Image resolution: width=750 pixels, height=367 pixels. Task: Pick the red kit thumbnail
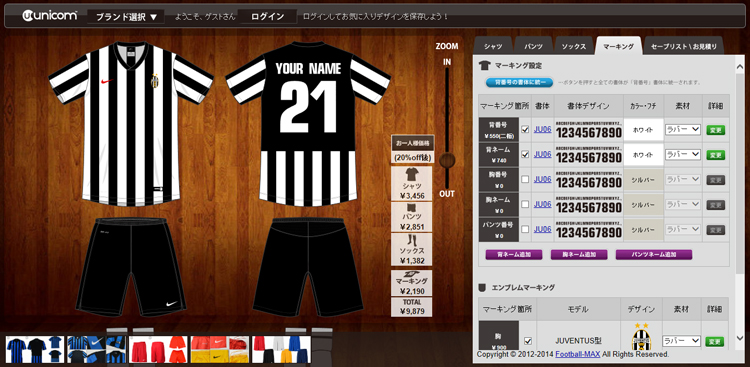tap(159, 349)
